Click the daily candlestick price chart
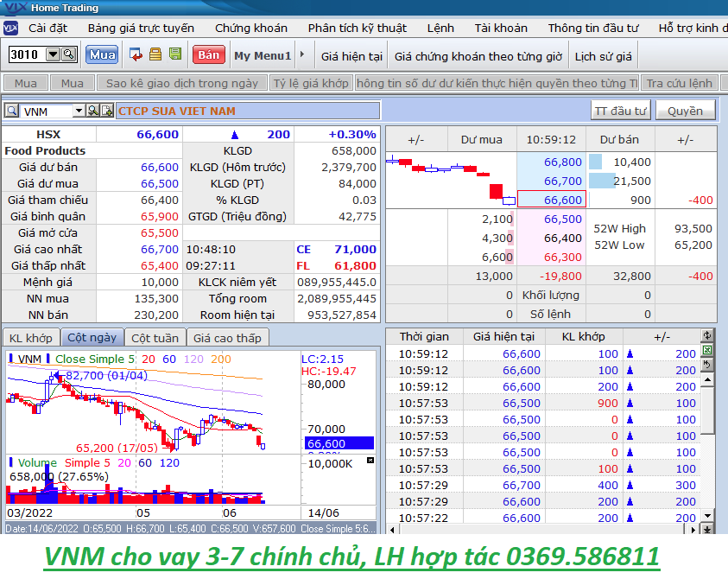Viewport: 728px width, 579px height. pyautogui.click(x=153, y=402)
